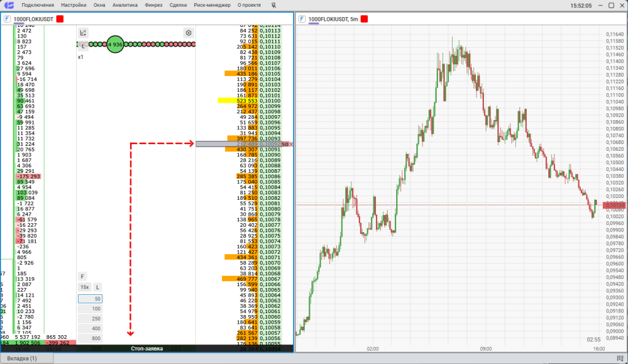The image size is (628, 364).
Task: Toggle the crossed-out pin icon in the menu bar
Action: (274, 5)
